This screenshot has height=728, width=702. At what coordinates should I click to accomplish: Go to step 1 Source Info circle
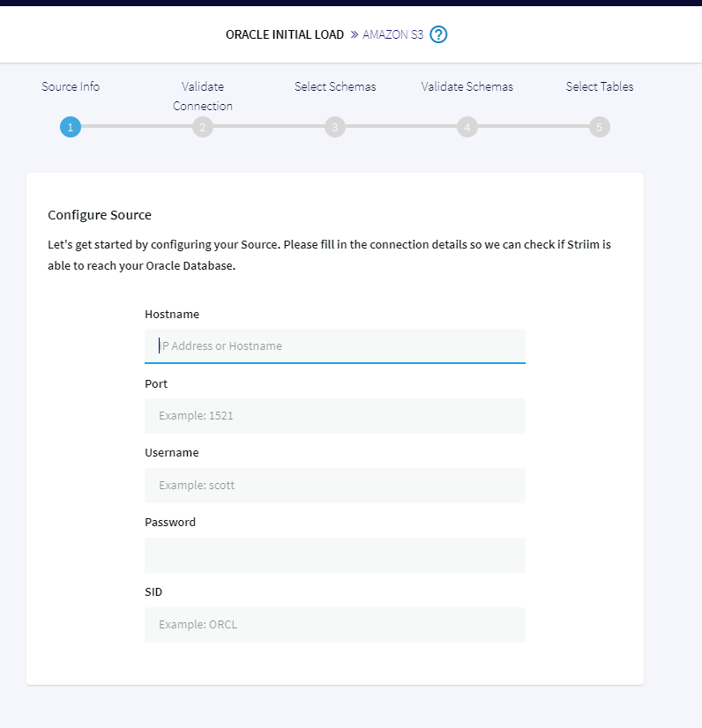71,127
